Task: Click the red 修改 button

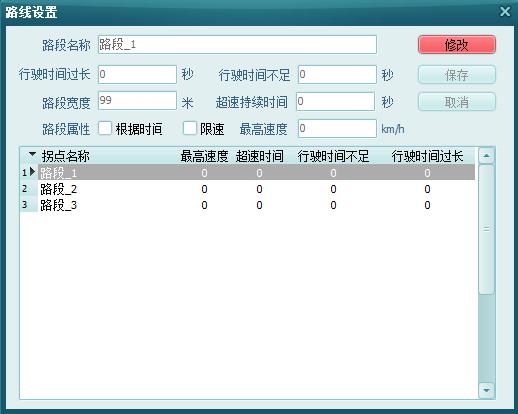Action: coord(457,45)
